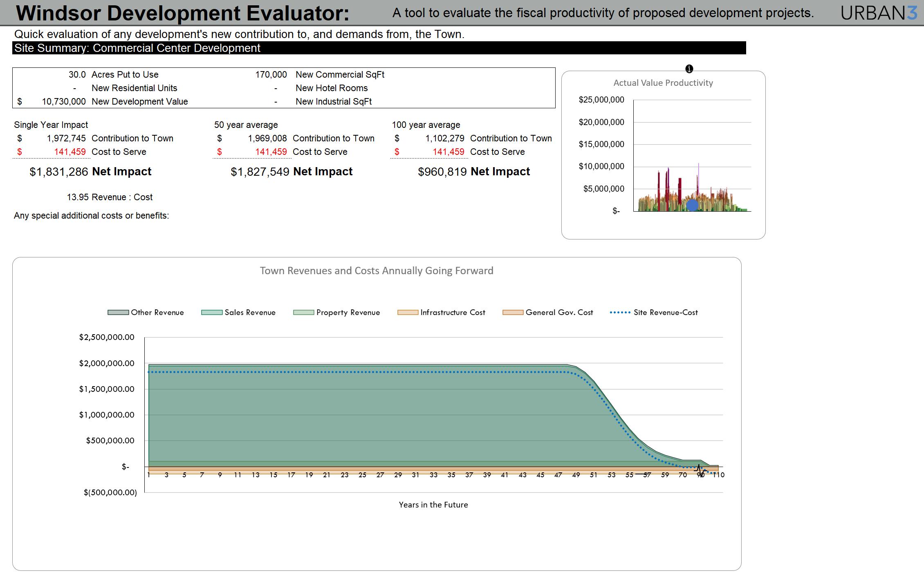924x588 pixels.
Task: Click the Site Revenue-Cost dotted legend marker
Action: 620,313
